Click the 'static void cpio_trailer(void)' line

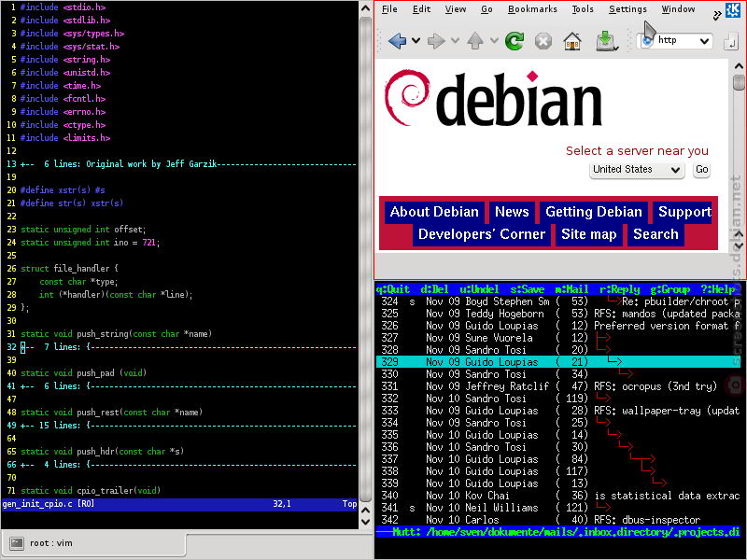(x=91, y=491)
